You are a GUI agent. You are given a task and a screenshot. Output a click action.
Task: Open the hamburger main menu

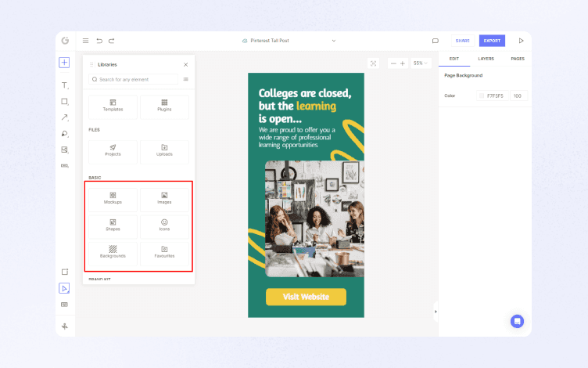[x=85, y=41]
